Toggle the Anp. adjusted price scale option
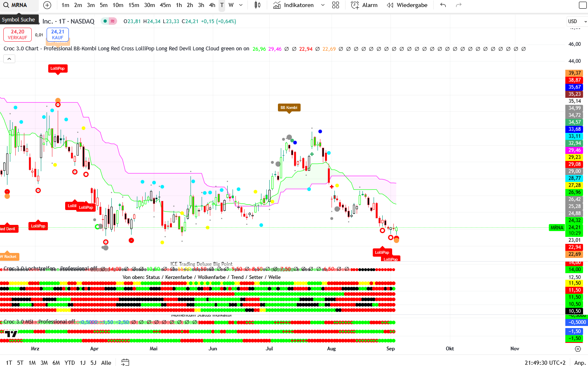This screenshot has height=366, width=588. [x=580, y=363]
